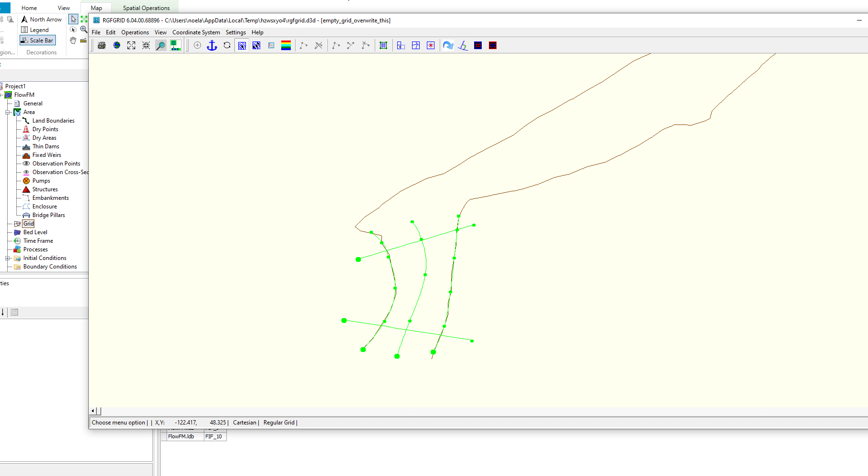Expand the Initial Conditions tree node
Image resolution: width=868 pixels, height=476 pixels.
coord(8,259)
